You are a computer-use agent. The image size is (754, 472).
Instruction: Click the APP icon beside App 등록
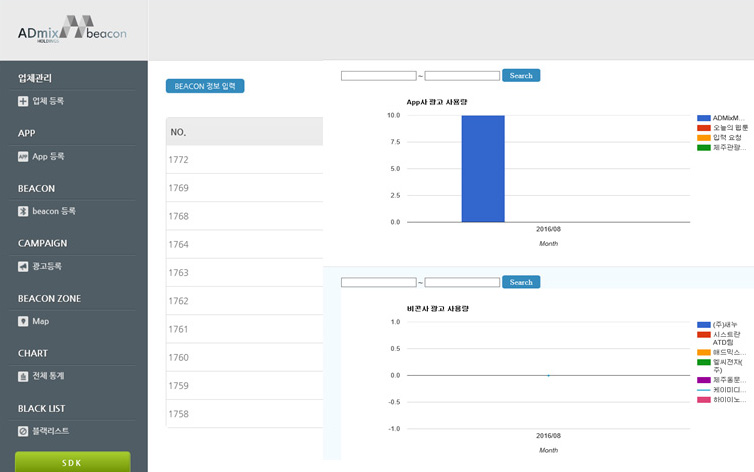23,156
